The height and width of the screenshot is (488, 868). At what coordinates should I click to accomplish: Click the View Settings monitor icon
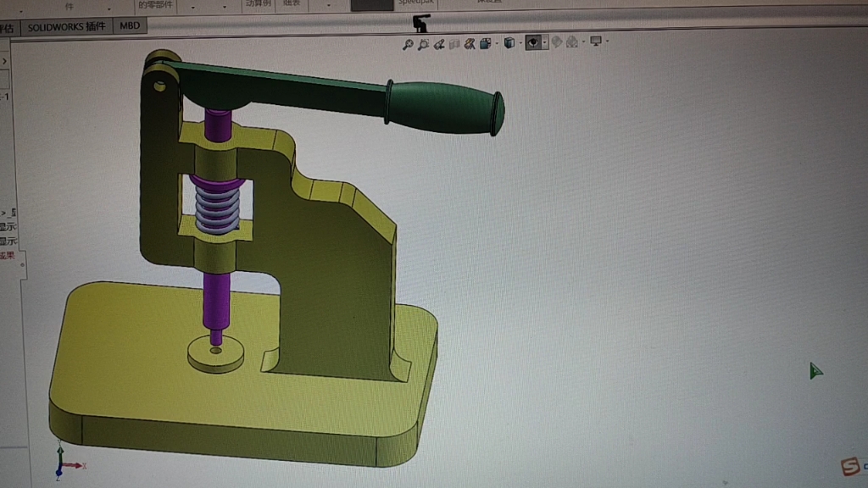pos(596,41)
